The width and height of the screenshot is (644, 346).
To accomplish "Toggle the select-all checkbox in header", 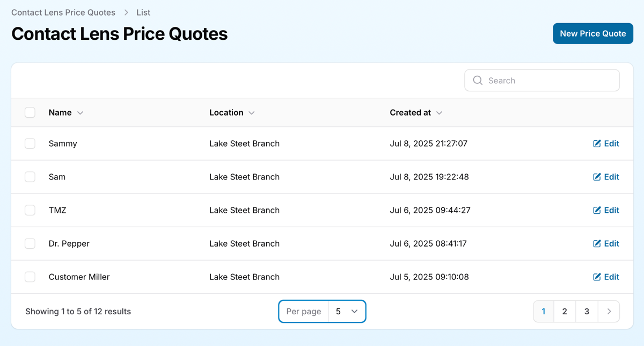I will (x=30, y=112).
